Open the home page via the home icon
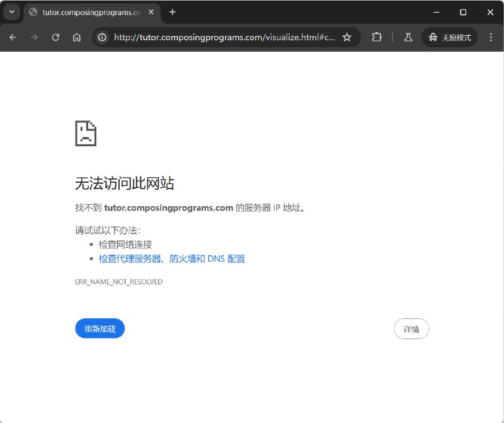Image resolution: width=504 pixels, height=423 pixels. [x=76, y=37]
